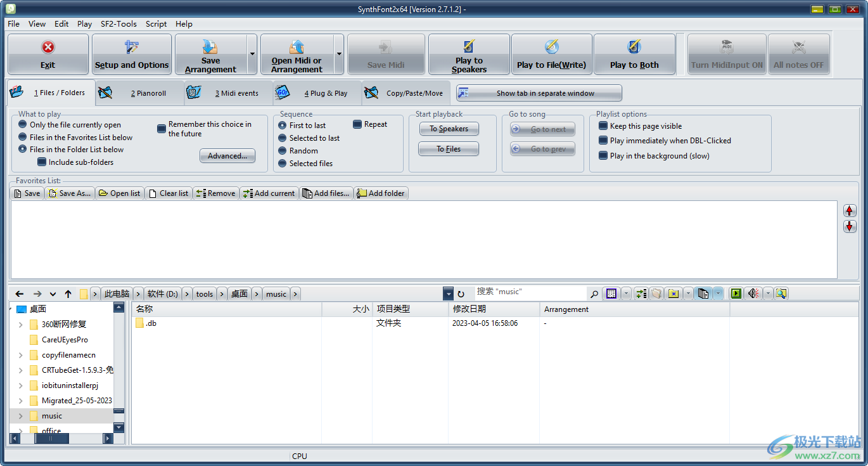868x466 pixels.
Task: Select Files in the Favorites List below
Action: [x=76, y=137]
